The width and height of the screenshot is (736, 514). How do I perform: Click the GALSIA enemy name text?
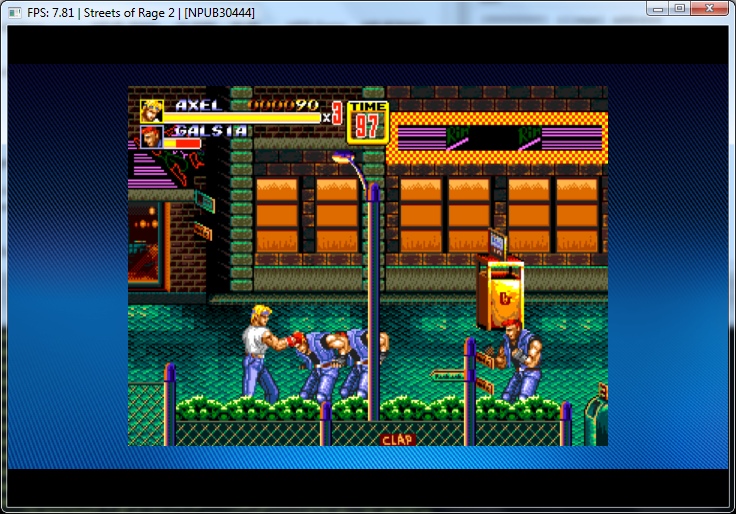click(x=211, y=130)
